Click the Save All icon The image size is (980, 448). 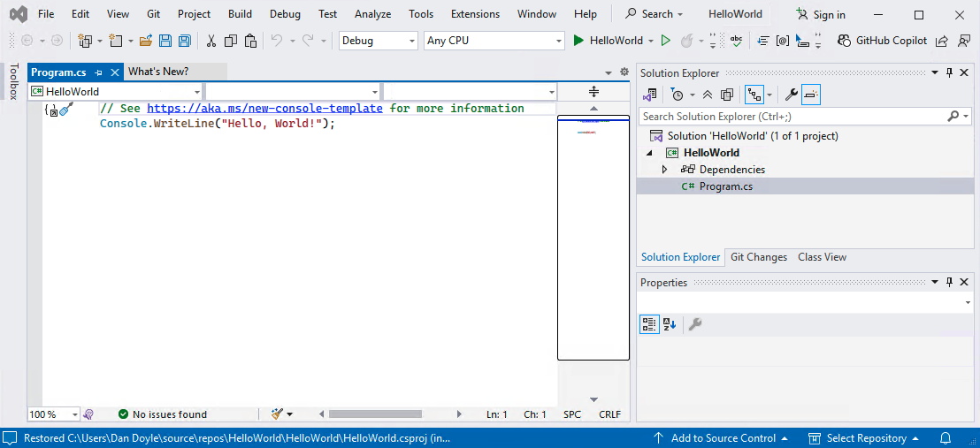point(184,41)
